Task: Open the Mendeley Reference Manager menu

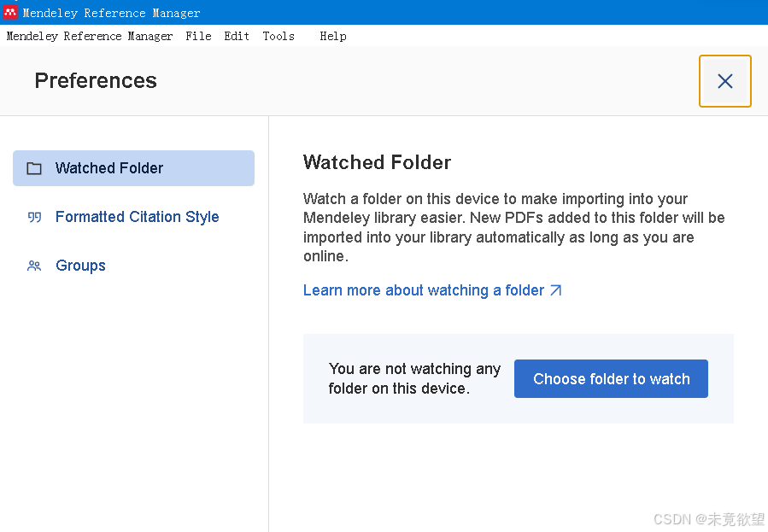Action: (90, 36)
